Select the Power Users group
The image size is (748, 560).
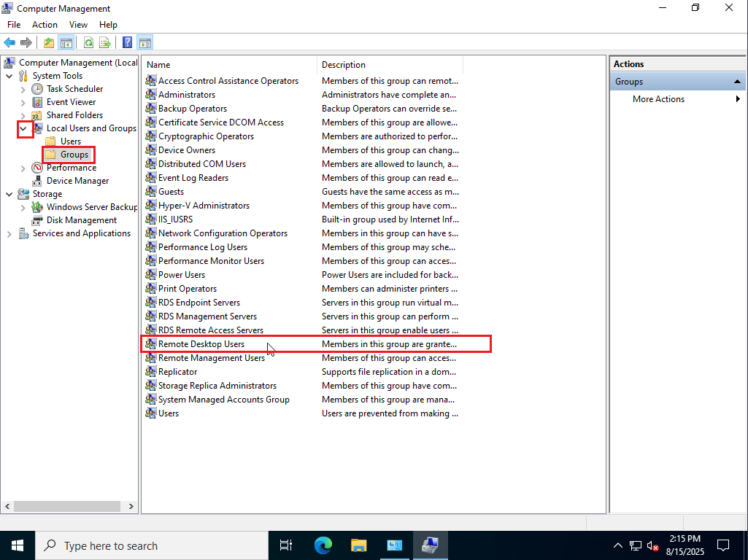click(x=181, y=274)
